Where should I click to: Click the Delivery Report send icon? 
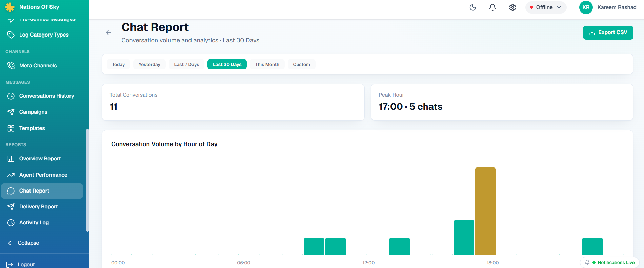[11, 207]
